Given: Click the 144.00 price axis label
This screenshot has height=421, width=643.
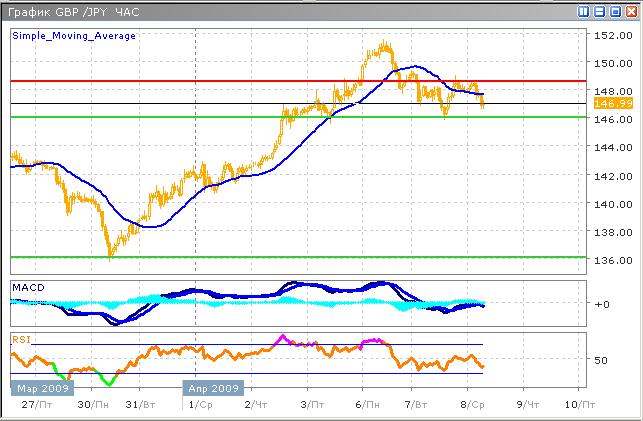Looking at the screenshot, I should tap(613, 147).
